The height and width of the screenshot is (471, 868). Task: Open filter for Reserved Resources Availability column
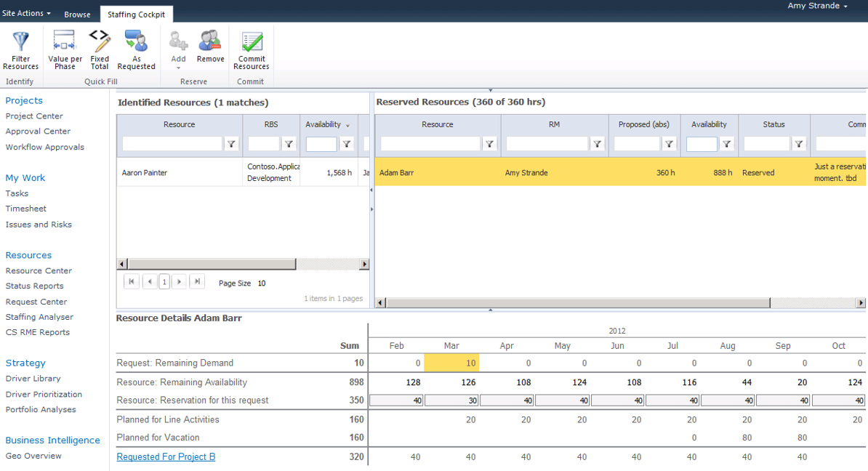pyautogui.click(x=726, y=144)
